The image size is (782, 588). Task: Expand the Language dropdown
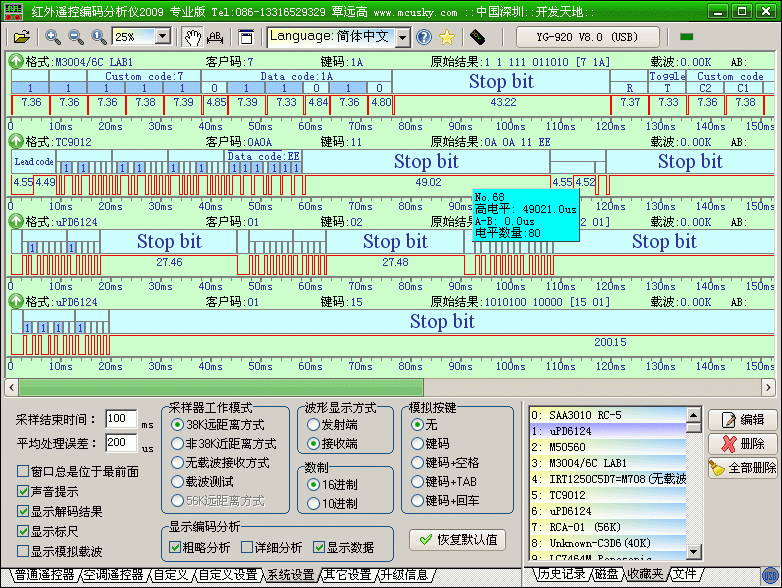click(402, 37)
